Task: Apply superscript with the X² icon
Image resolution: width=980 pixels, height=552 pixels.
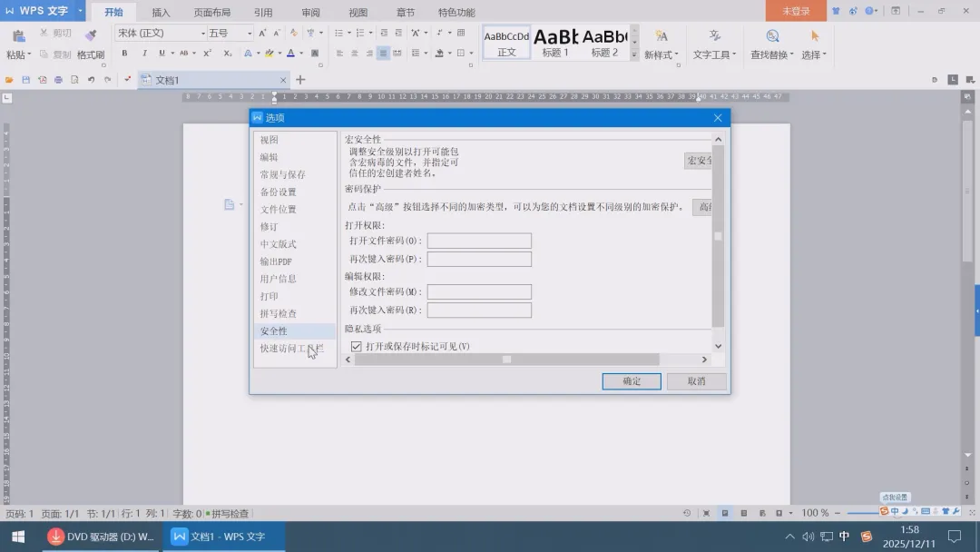Action: (x=208, y=54)
